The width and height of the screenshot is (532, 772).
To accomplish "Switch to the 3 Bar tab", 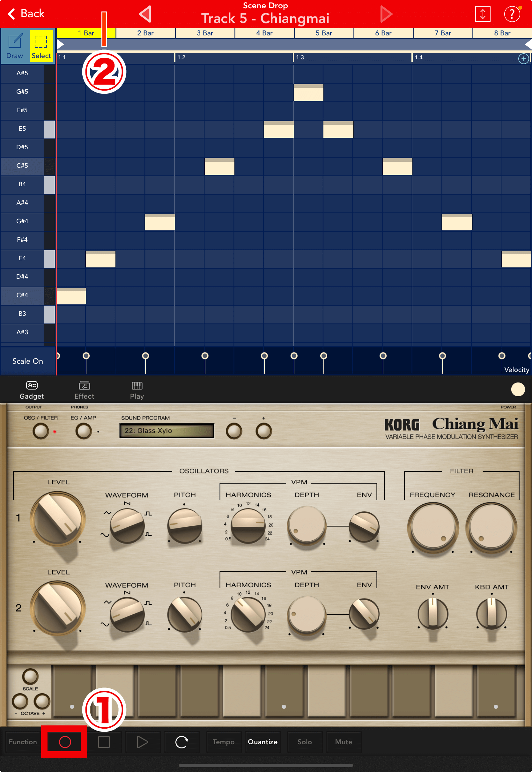I will (205, 33).
